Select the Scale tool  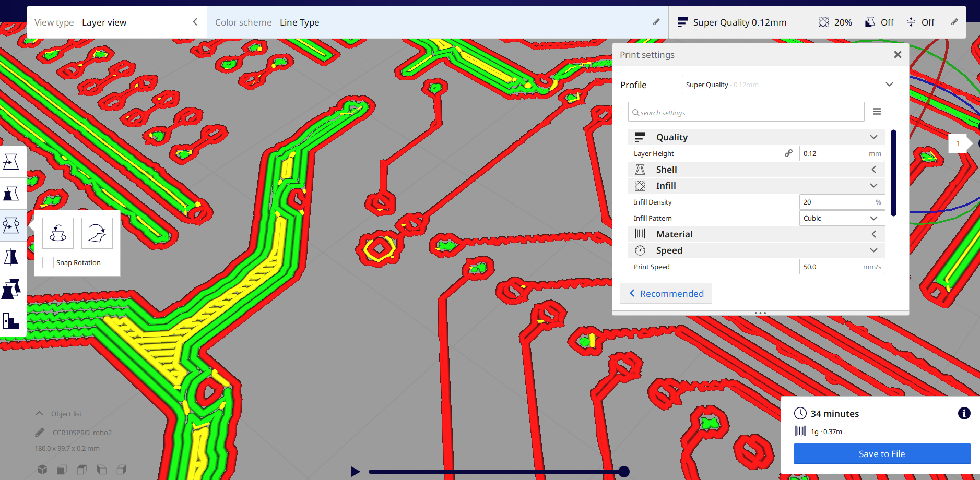(x=11, y=194)
